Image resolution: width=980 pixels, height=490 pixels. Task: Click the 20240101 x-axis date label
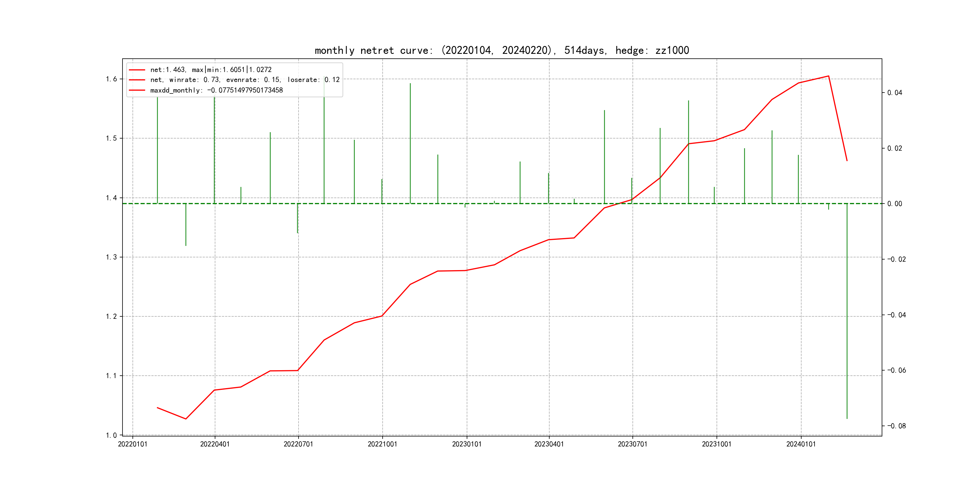(801, 444)
